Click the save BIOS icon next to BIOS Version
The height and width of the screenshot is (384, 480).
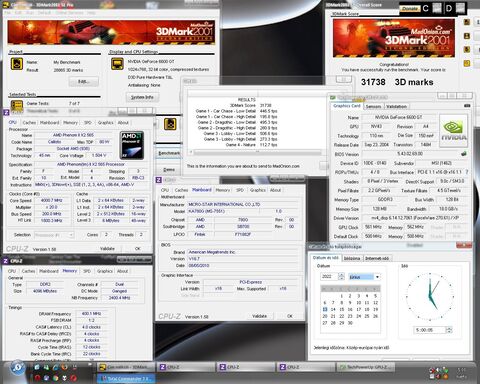point(463,154)
